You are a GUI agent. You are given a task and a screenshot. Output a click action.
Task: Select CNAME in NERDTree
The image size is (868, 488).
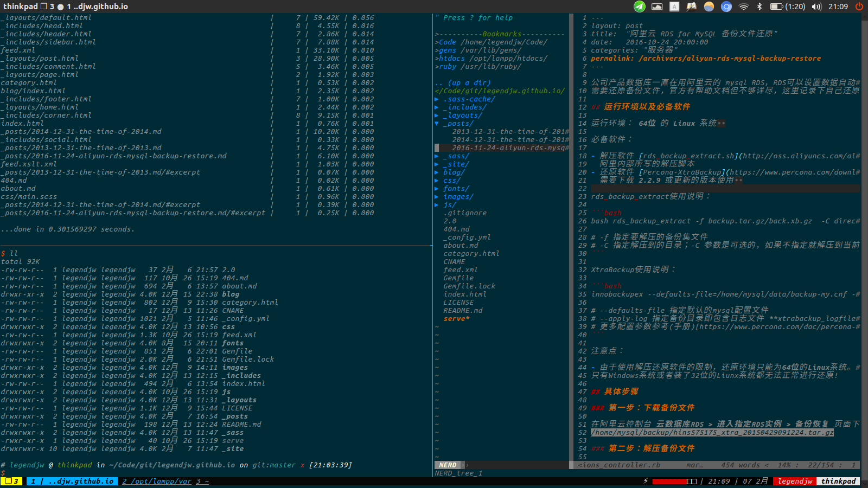pyautogui.click(x=454, y=262)
